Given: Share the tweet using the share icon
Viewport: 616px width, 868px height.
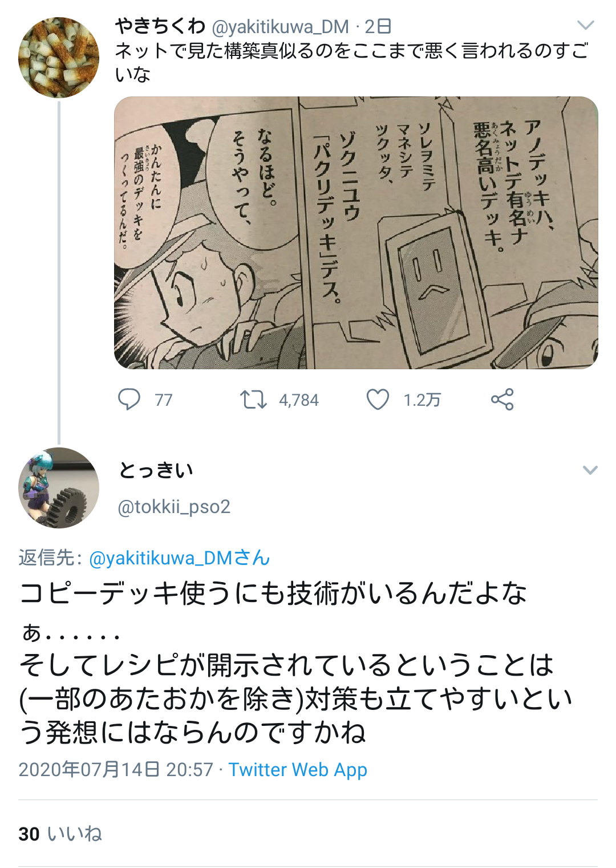Looking at the screenshot, I should tap(502, 399).
